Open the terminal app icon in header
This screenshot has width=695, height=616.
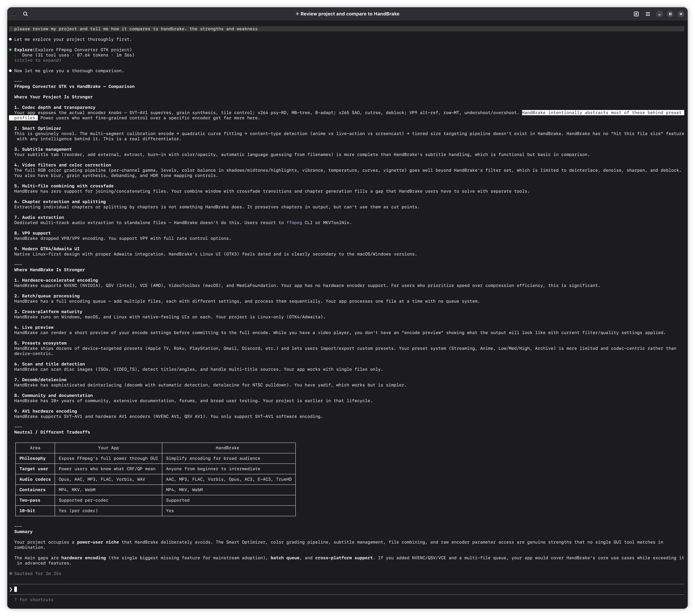(x=14, y=14)
